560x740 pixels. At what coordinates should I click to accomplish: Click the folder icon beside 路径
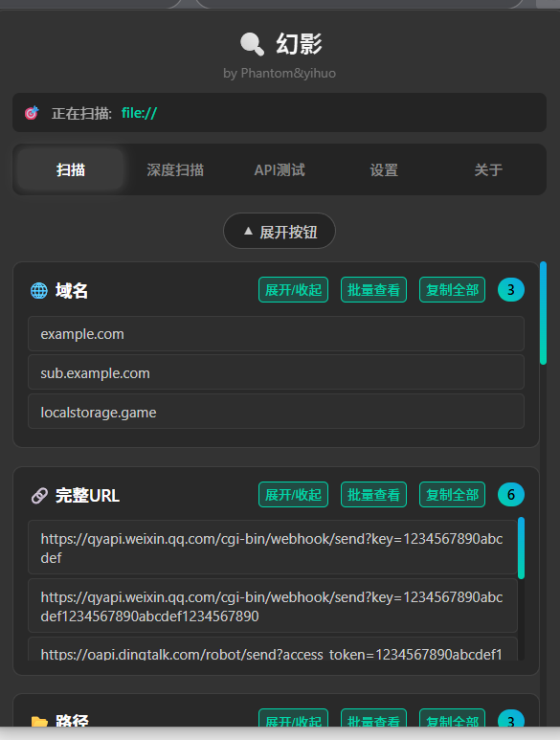point(39,721)
